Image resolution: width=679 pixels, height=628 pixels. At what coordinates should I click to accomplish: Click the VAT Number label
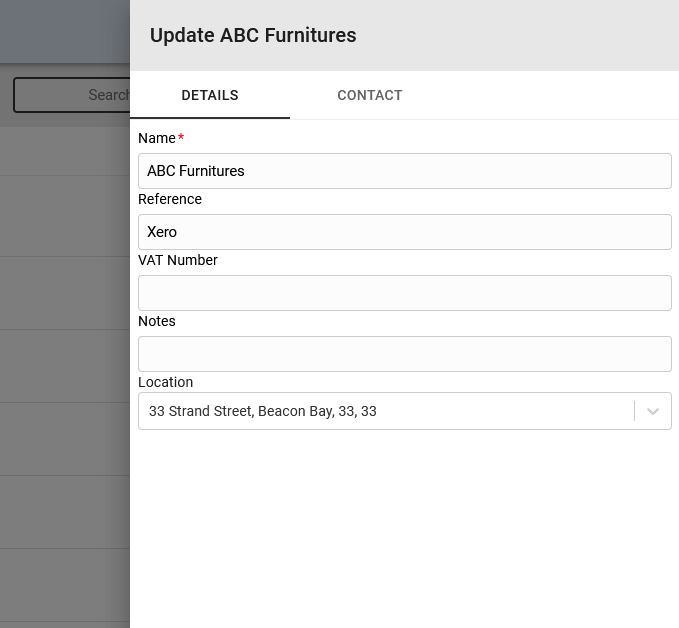[178, 260]
